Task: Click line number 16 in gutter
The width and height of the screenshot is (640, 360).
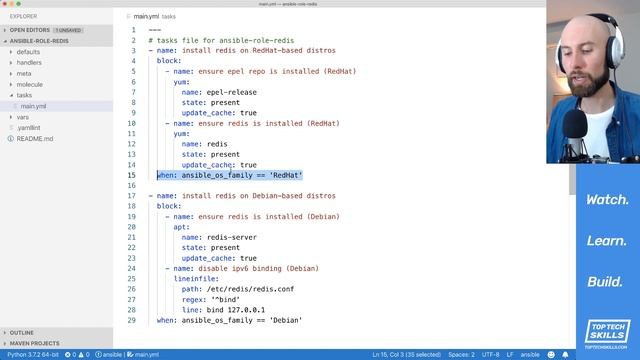Action: [x=131, y=185]
